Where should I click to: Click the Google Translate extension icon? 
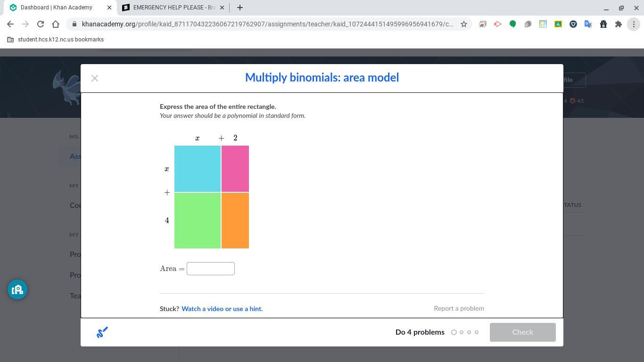tap(588, 24)
